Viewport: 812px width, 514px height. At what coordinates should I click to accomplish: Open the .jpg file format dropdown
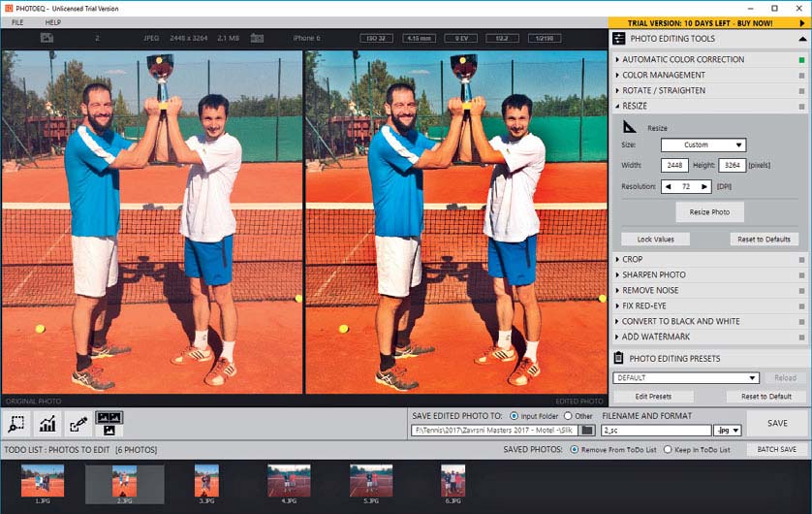point(728,430)
